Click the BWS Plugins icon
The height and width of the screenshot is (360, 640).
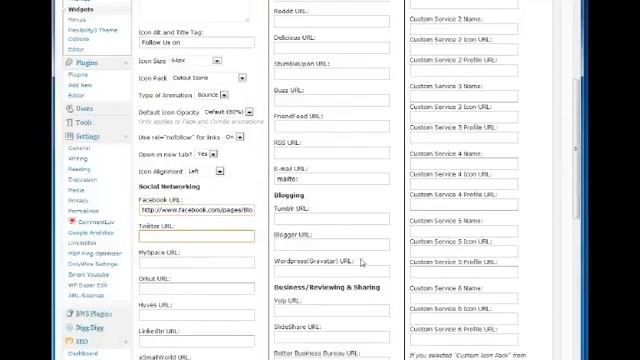click(69, 313)
